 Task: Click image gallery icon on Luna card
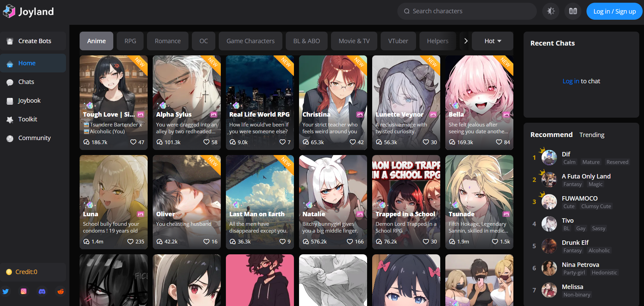[x=141, y=214]
